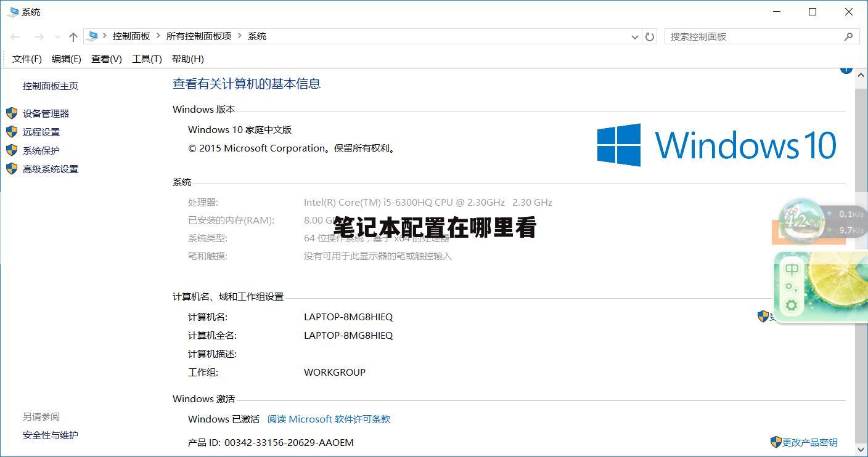Open the 帮助(H) menu

tap(188, 59)
